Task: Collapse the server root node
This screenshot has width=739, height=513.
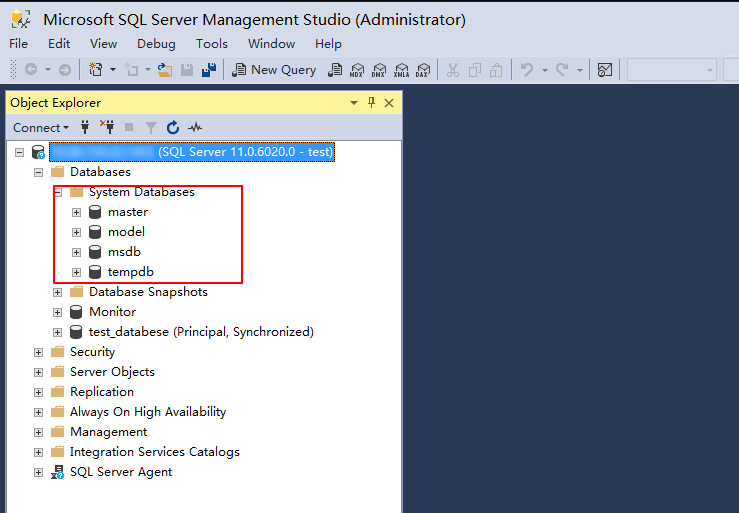Action: [x=19, y=152]
